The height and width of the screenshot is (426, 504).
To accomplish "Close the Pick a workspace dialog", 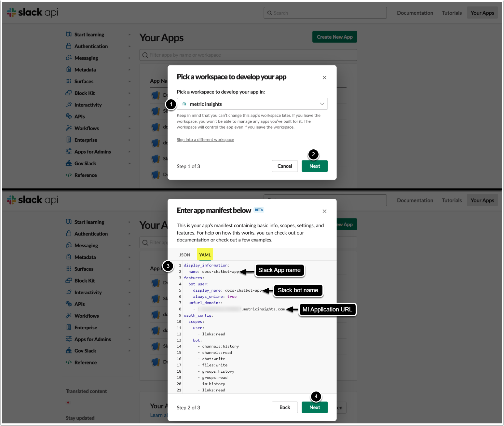I will click(x=324, y=77).
